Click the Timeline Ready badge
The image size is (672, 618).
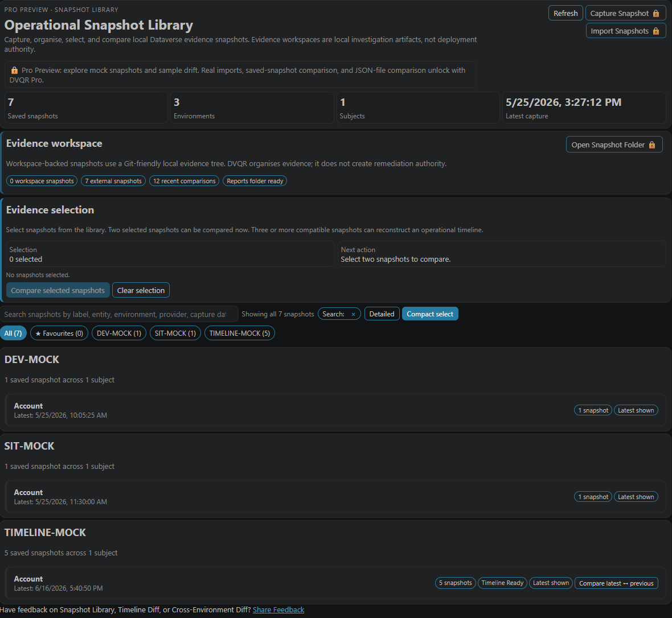pyautogui.click(x=502, y=583)
